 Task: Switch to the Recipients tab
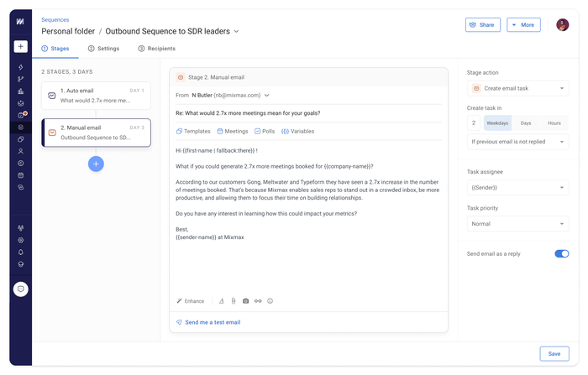click(157, 49)
